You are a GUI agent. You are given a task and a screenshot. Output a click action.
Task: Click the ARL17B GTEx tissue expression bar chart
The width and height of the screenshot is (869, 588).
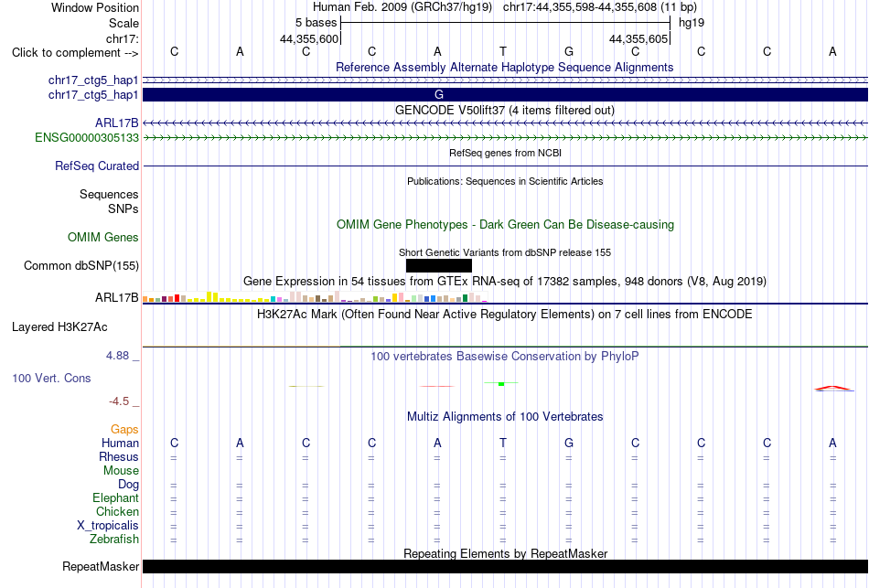[x=315, y=297]
